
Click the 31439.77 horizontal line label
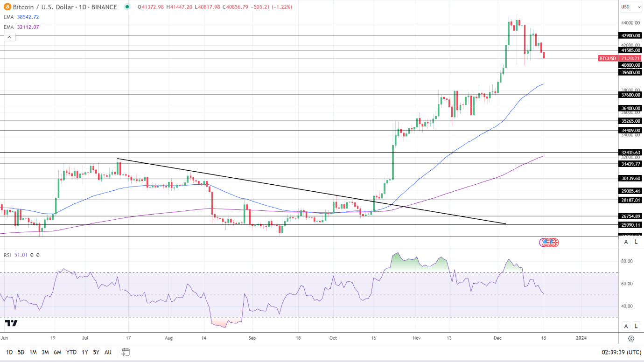[x=630, y=164]
